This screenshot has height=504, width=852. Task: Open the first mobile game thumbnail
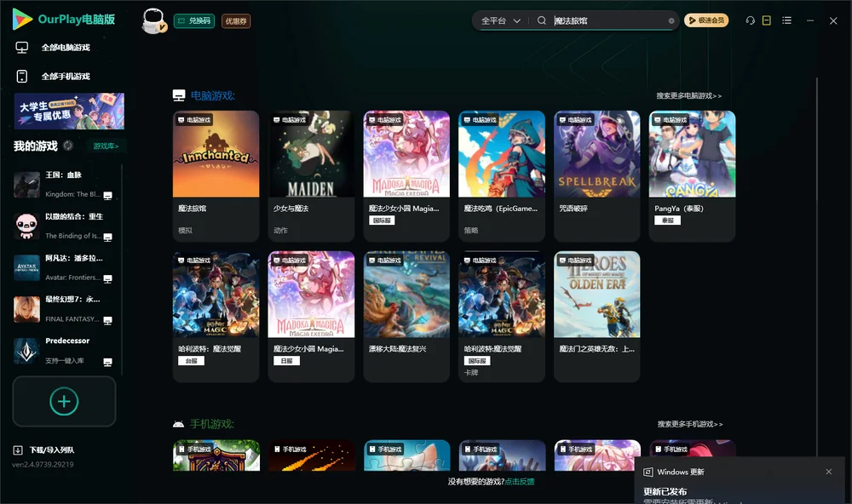(x=216, y=455)
